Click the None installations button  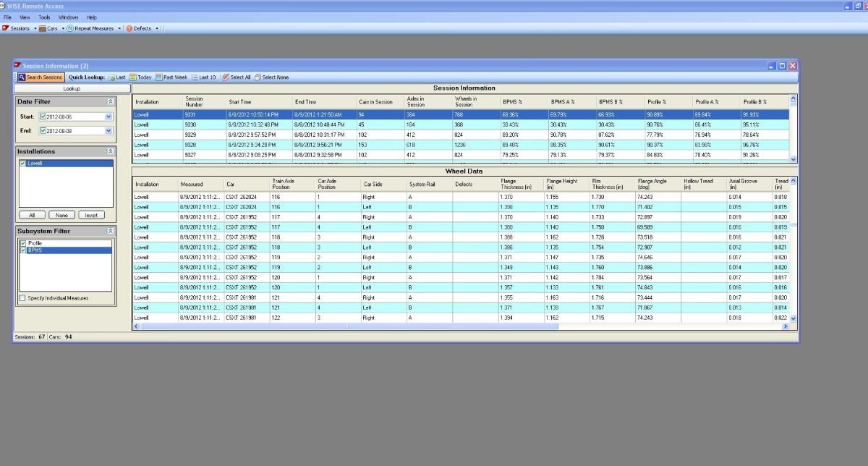tap(61, 215)
